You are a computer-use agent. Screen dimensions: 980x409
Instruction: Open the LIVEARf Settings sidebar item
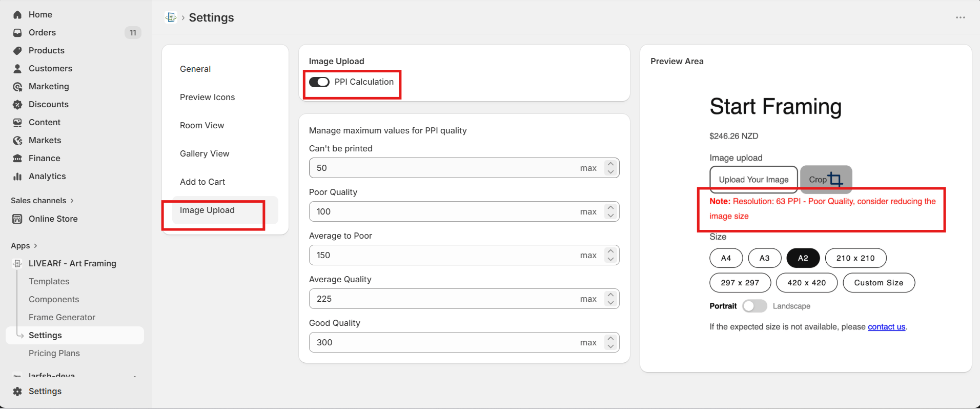(x=75, y=336)
